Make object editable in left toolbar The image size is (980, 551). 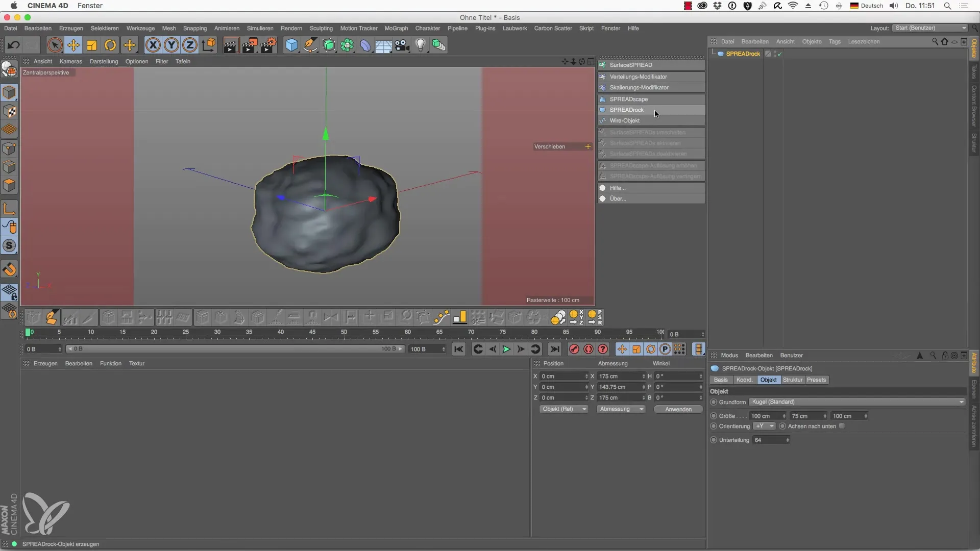[9, 69]
